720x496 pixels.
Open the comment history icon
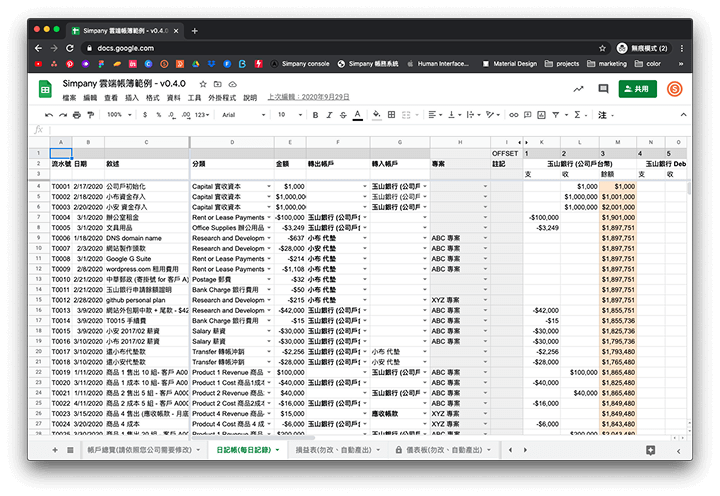click(x=603, y=89)
